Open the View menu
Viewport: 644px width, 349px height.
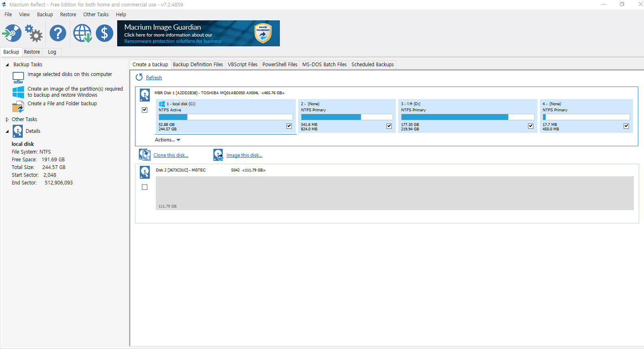point(24,14)
